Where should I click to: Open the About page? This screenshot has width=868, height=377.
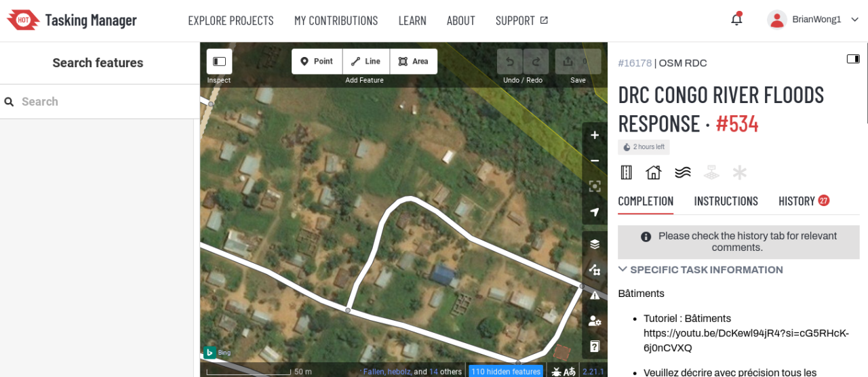[x=460, y=20]
